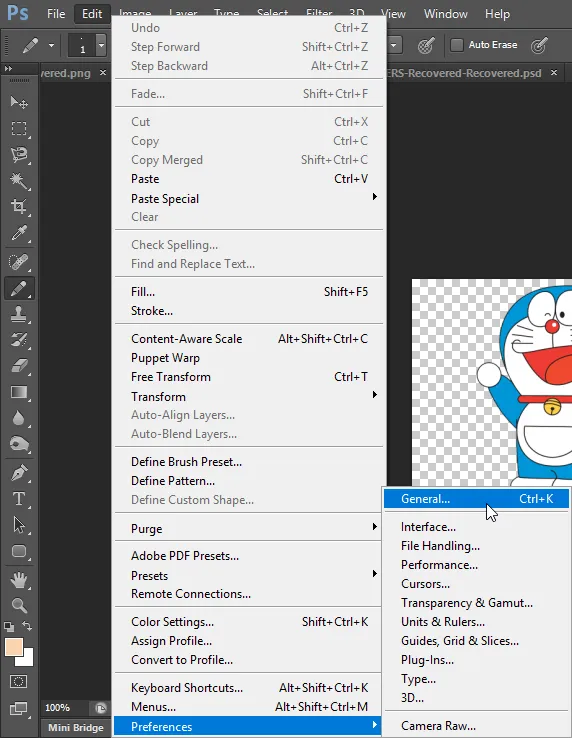Open Units & Rulers preferences
Image resolution: width=572 pixels, height=738 pixels.
tap(476, 622)
